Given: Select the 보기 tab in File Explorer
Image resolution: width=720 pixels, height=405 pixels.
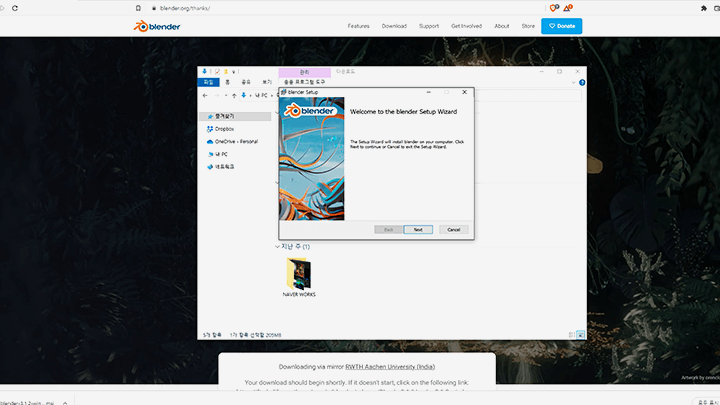Looking at the screenshot, I should 267,82.
